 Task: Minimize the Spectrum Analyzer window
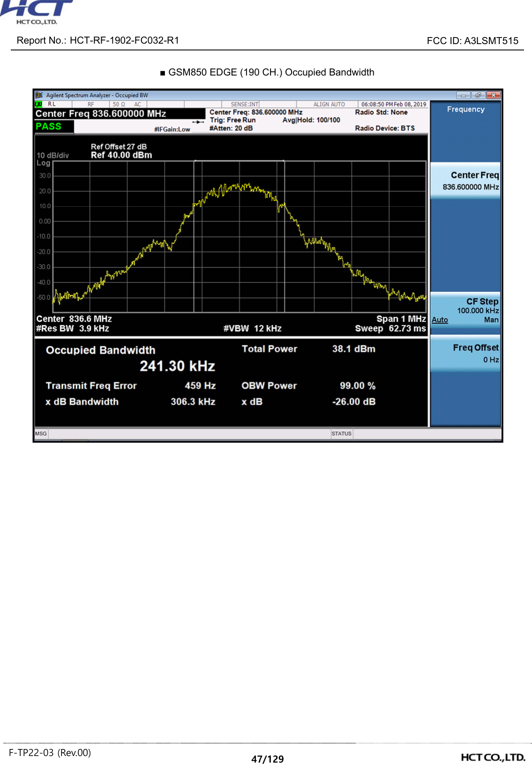point(463,95)
